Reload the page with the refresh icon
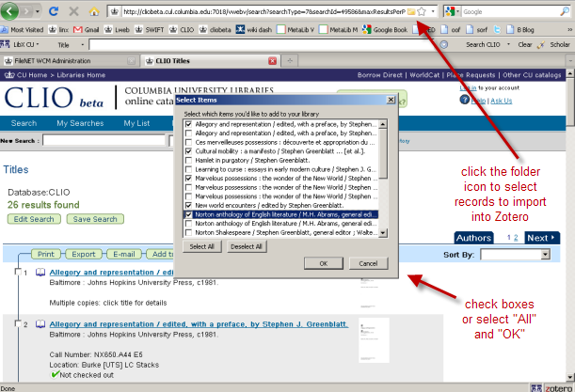575x392 pixels. tap(54, 11)
